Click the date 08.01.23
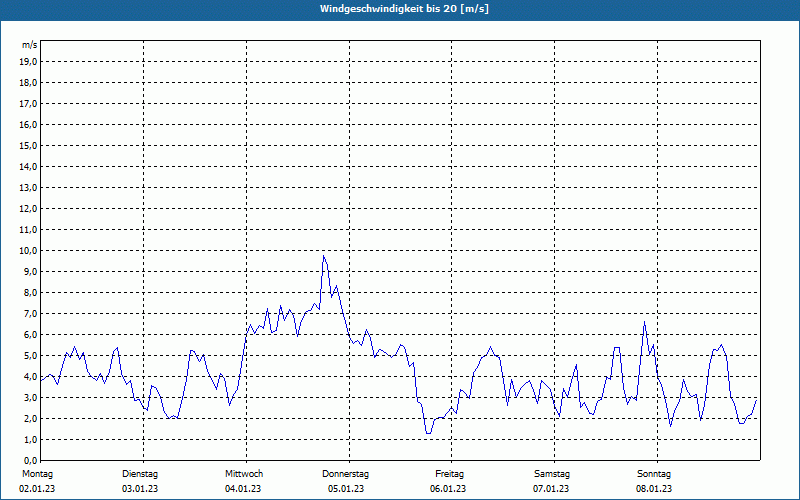800x500 pixels. point(654,489)
